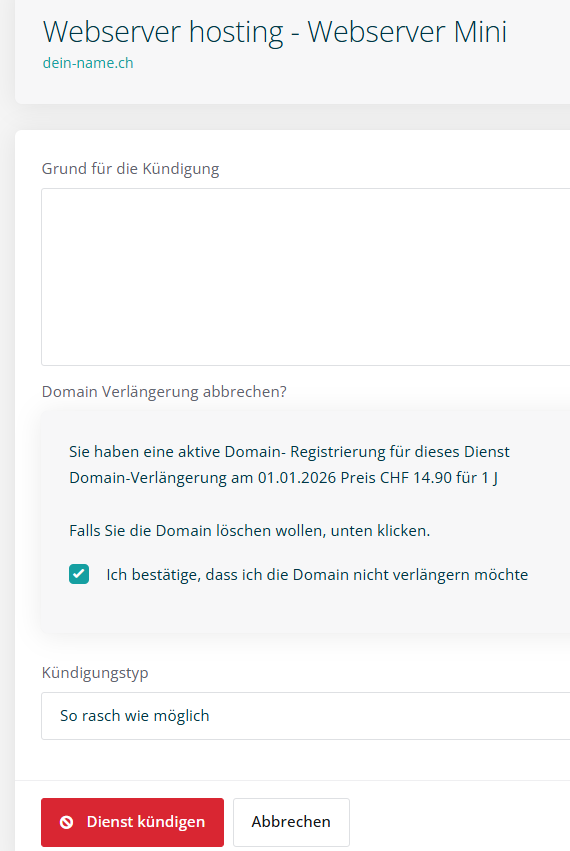
Task: Click the text Sie haben eine aktive Domain- Registrierung
Action: (227, 452)
